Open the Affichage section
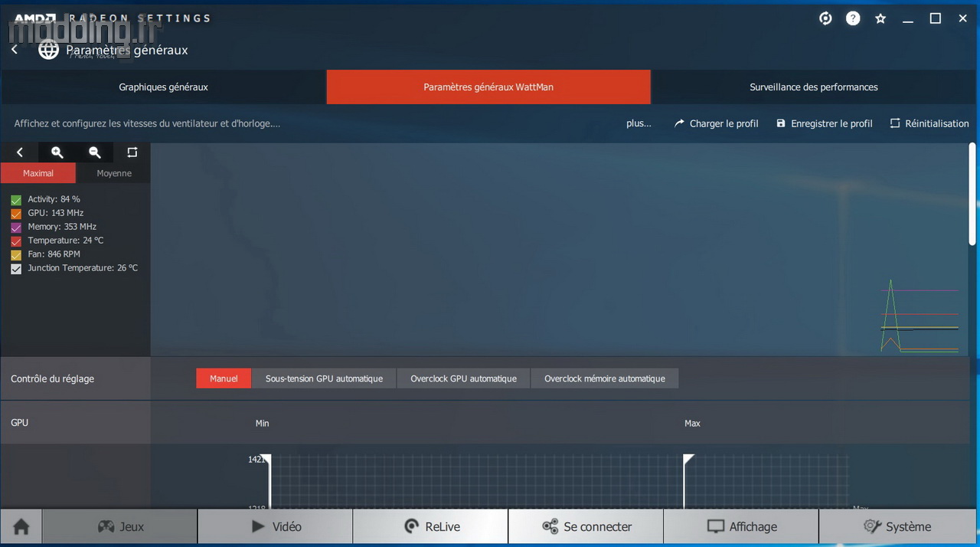980x547 pixels. pyautogui.click(x=741, y=526)
